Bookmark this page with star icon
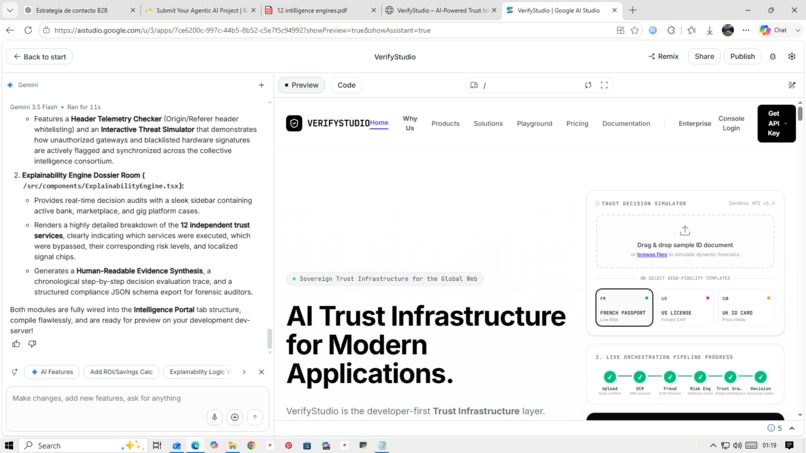Viewport: 806px width, 453px height. pos(635,30)
